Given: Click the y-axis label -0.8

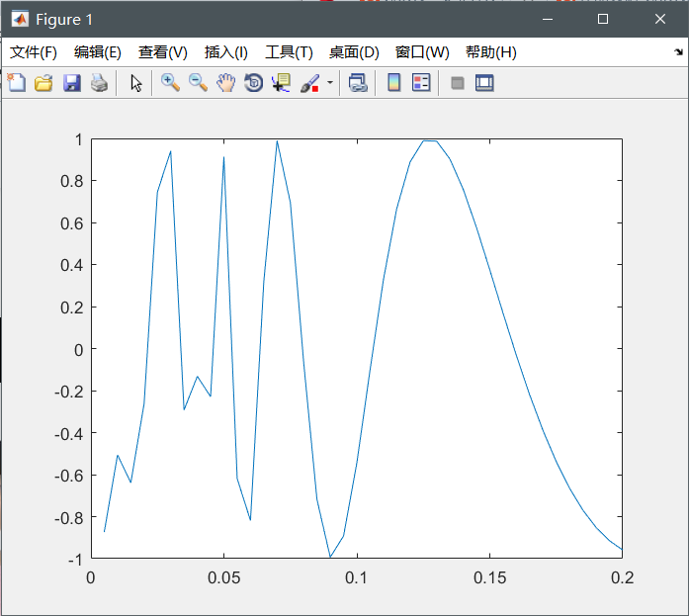Looking at the screenshot, I should click(x=68, y=518).
